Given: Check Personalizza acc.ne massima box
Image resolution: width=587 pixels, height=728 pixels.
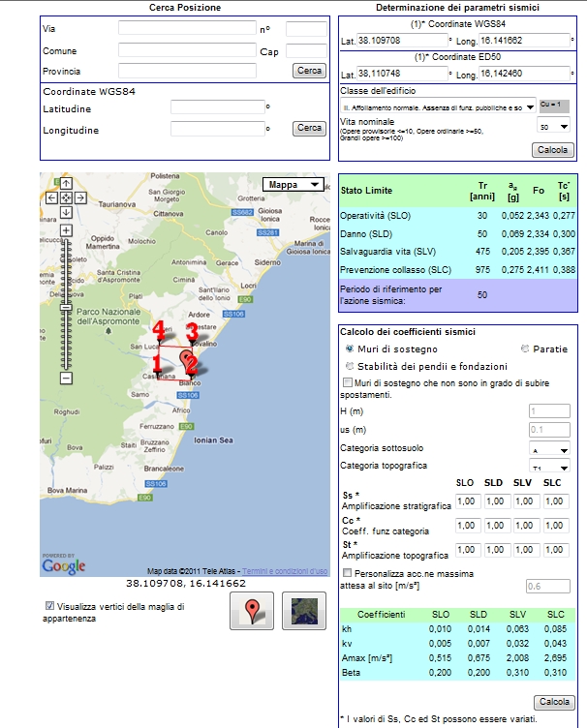Looking at the screenshot, I should [x=347, y=573].
